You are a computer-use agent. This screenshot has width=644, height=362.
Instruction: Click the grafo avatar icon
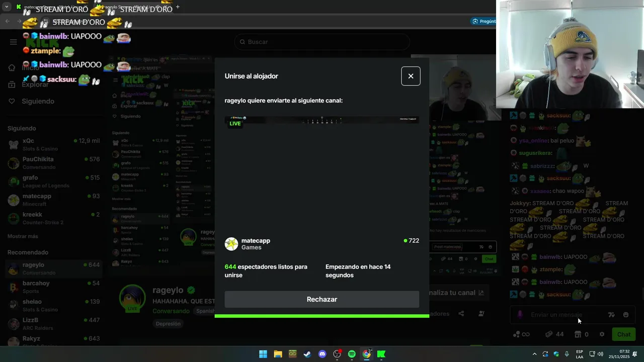tap(14, 182)
